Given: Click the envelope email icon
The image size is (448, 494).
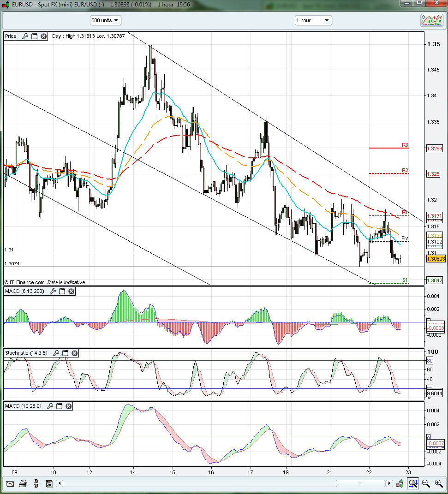Looking at the screenshot, I should click(x=10, y=483).
